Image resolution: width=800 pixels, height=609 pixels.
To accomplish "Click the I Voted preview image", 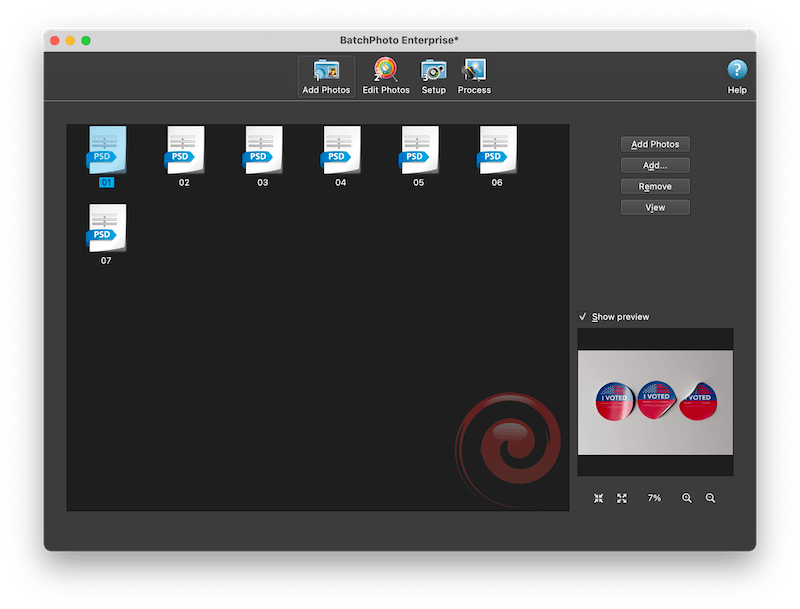I will (x=655, y=402).
